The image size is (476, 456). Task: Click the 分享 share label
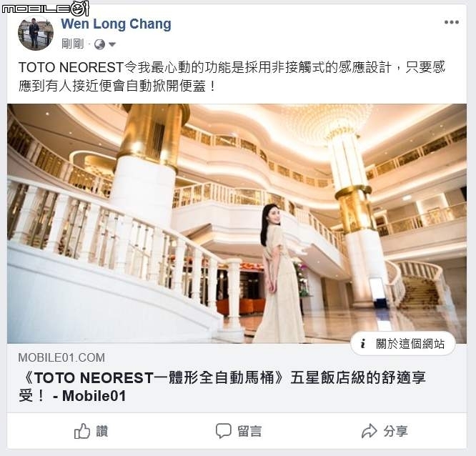tap(395, 431)
